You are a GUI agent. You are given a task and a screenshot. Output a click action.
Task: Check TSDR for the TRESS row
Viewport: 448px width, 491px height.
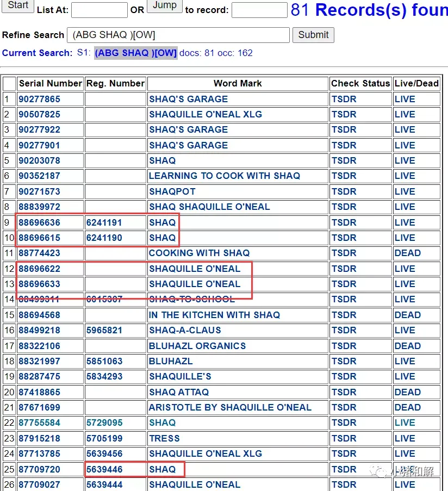coord(344,438)
